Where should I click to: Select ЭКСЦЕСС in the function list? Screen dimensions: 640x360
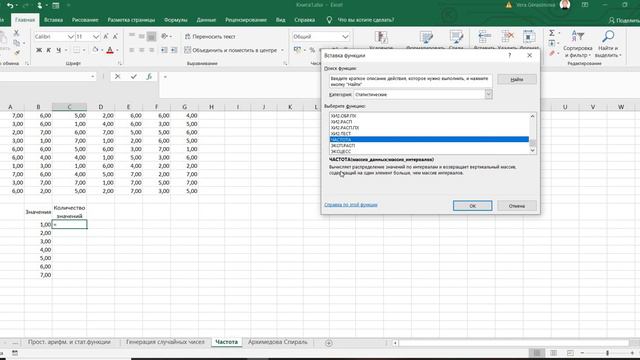pyautogui.click(x=429, y=151)
